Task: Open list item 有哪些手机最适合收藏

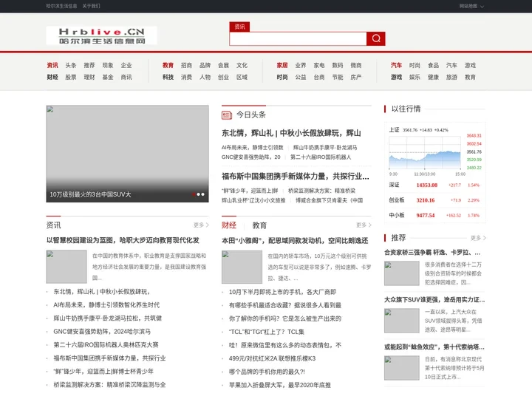Action: [x=285, y=305]
